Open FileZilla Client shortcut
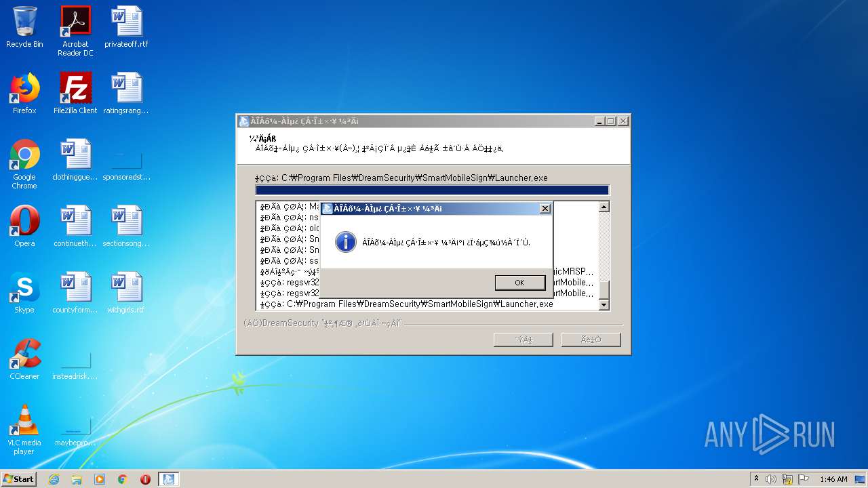 (x=75, y=94)
